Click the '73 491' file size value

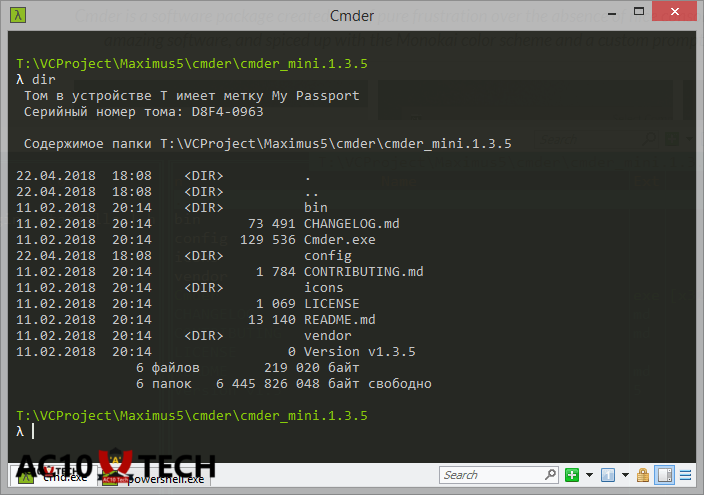tap(272, 224)
